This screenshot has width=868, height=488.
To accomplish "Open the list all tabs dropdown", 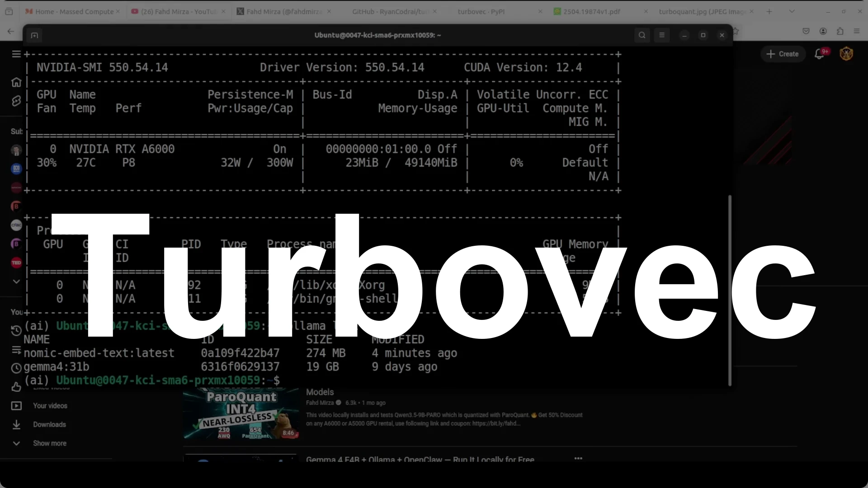I will [792, 11].
